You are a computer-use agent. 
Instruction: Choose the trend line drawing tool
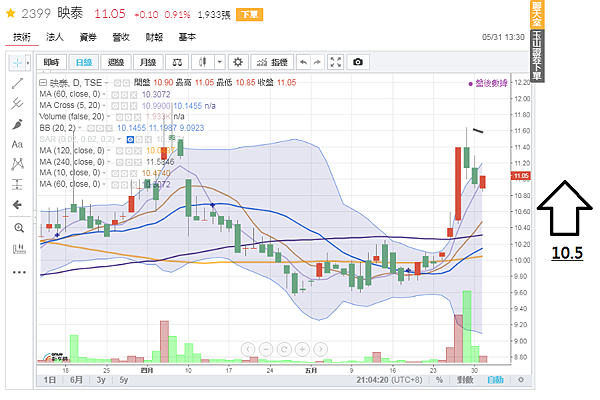click(19, 83)
